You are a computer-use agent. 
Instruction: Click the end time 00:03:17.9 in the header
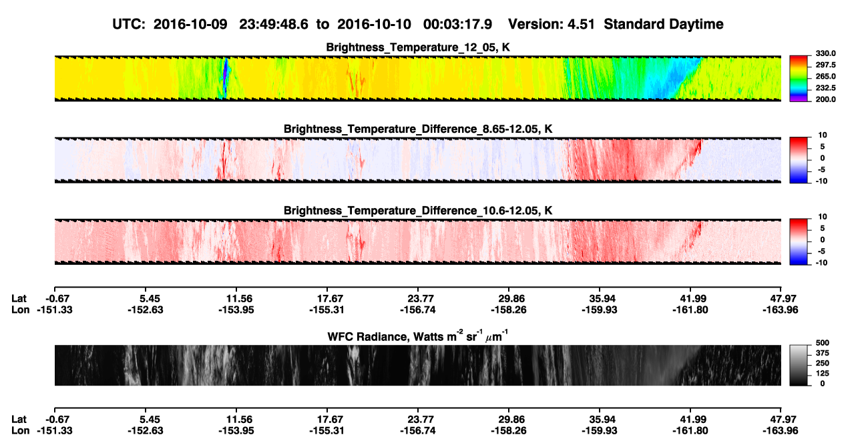457,25
